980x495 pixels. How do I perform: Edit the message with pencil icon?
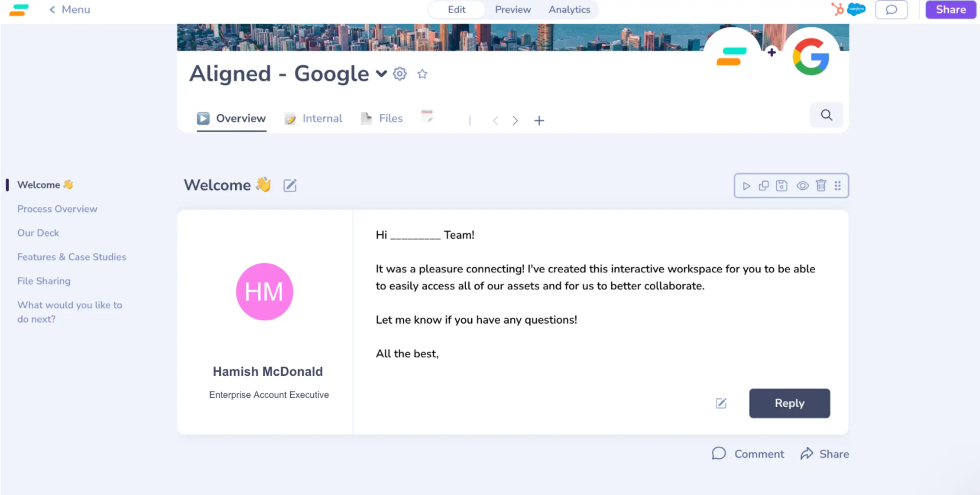click(721, 404)
